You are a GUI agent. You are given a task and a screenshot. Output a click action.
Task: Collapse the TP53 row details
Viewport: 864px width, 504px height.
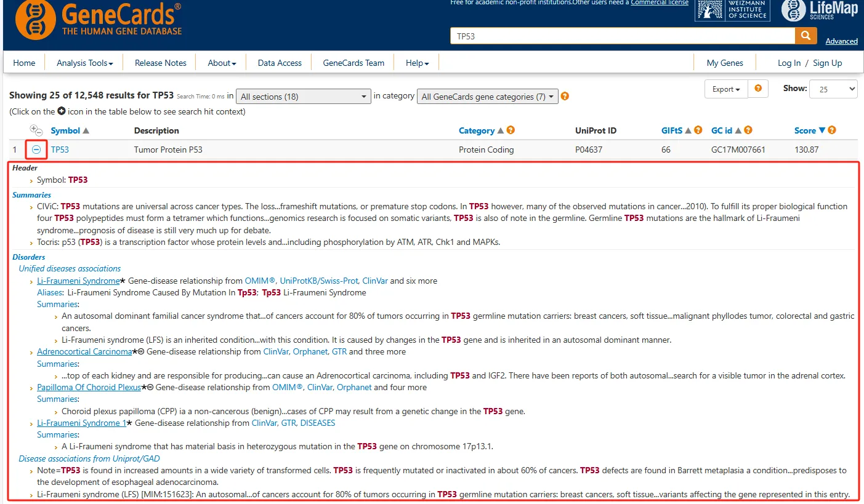tap(36, 150)
